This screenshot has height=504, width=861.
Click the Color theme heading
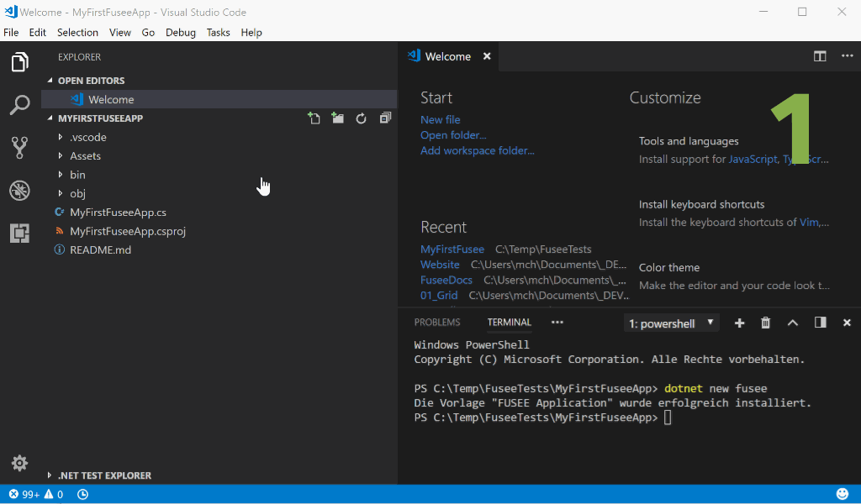(x=668, y=268)
